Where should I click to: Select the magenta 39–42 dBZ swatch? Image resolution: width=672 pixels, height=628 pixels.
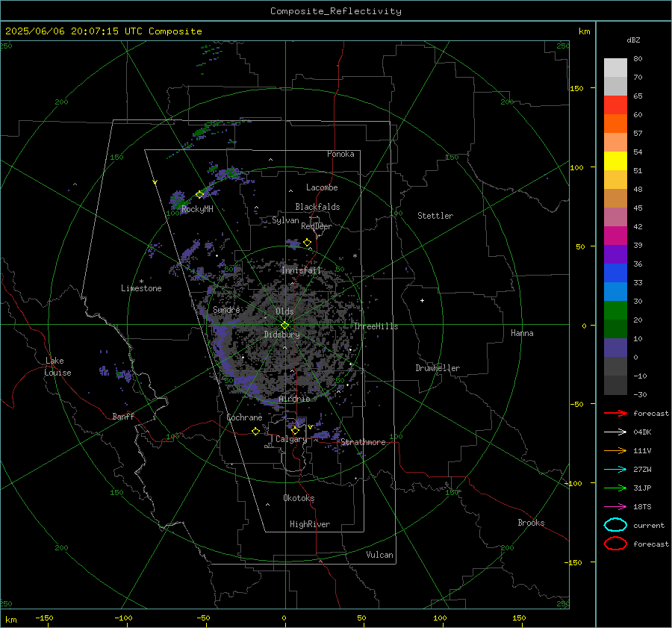[x=615, y=236]
